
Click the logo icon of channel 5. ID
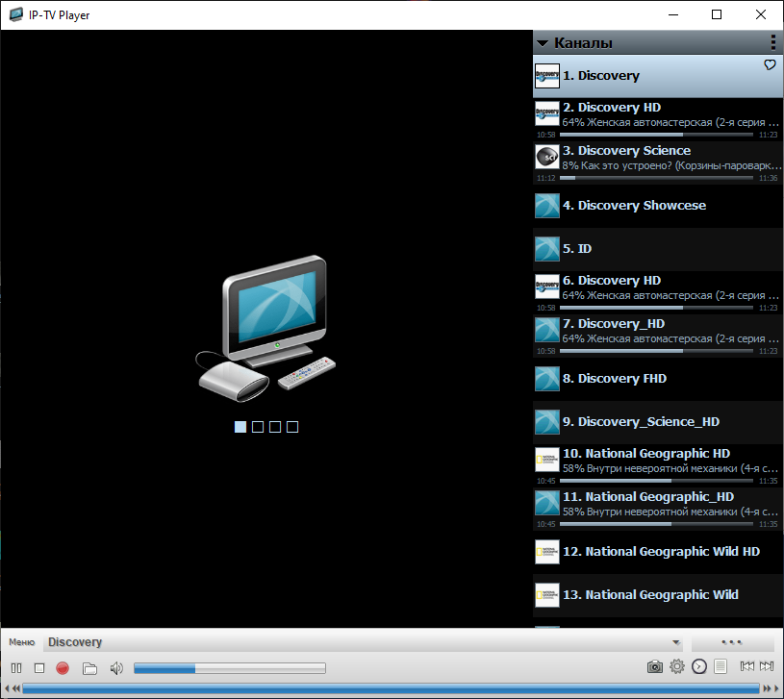coord(547,249)
